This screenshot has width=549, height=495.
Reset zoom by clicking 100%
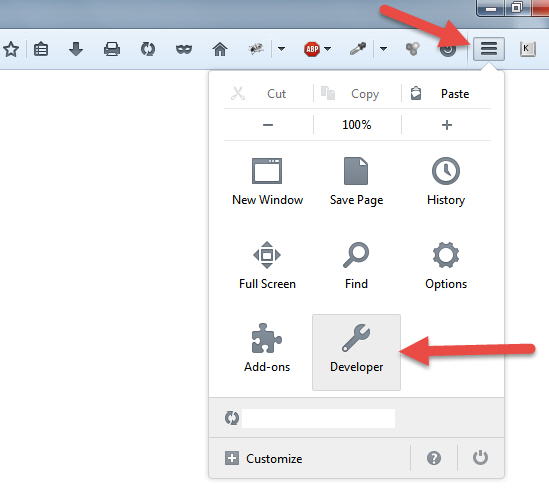[x=357, y=125]
